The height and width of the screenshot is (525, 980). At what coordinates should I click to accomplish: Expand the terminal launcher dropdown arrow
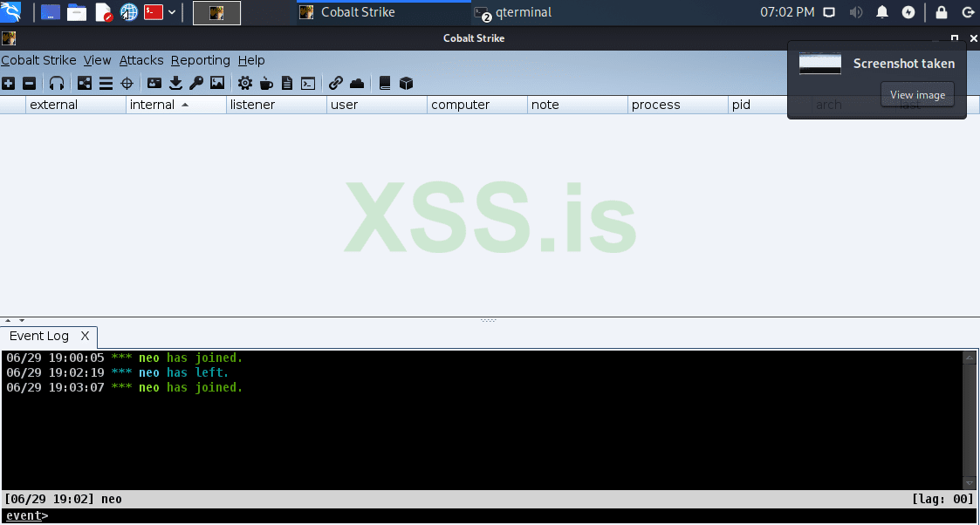(172, 12)
